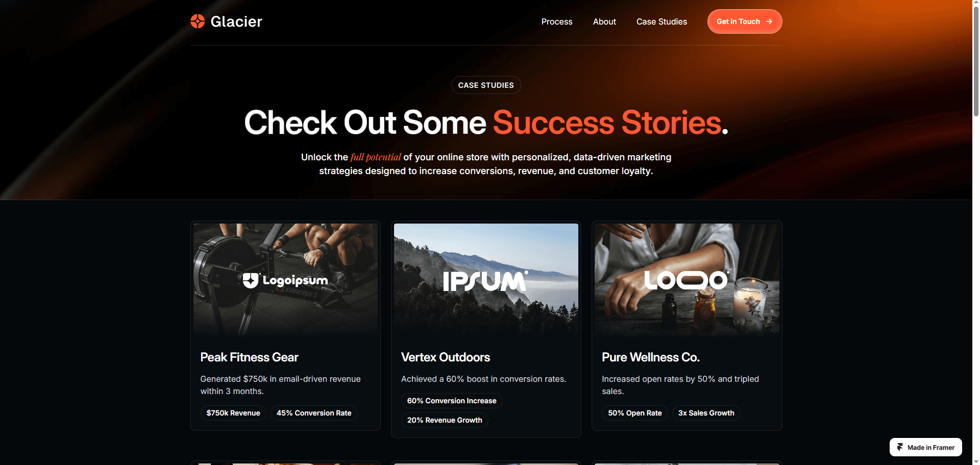Open the Pure Wellness Co. case study title
980x465 pixels.
click(651, 357)
